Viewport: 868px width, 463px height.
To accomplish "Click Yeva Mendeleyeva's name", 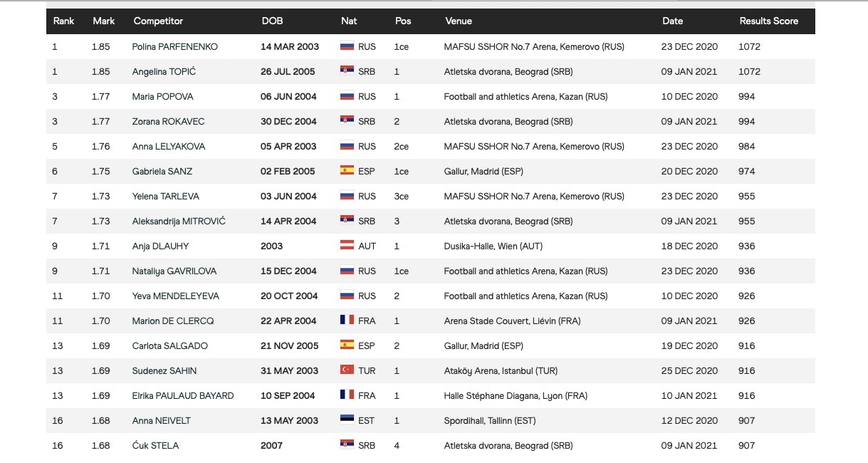I will pyautogui.click(x=176, y=296).
